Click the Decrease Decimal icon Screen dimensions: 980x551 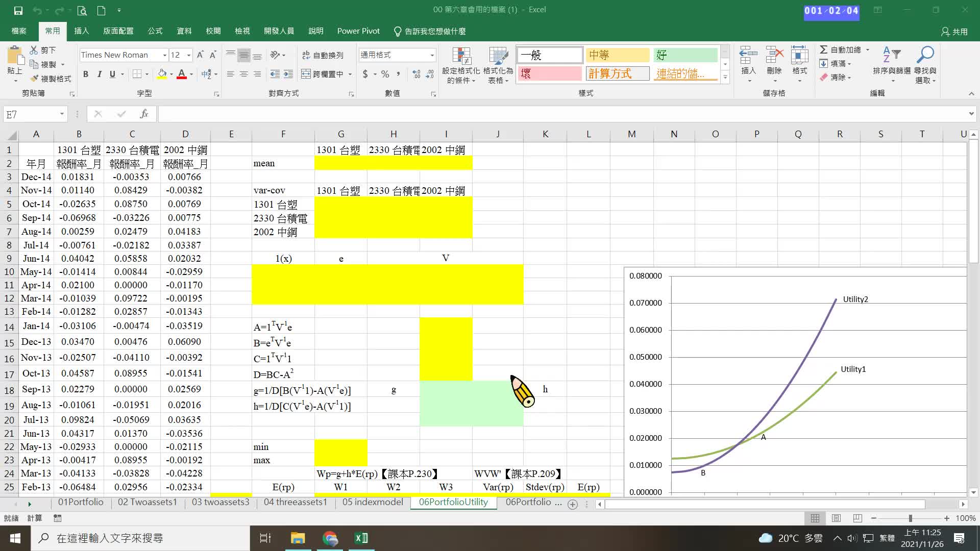(x=430, y=74)
